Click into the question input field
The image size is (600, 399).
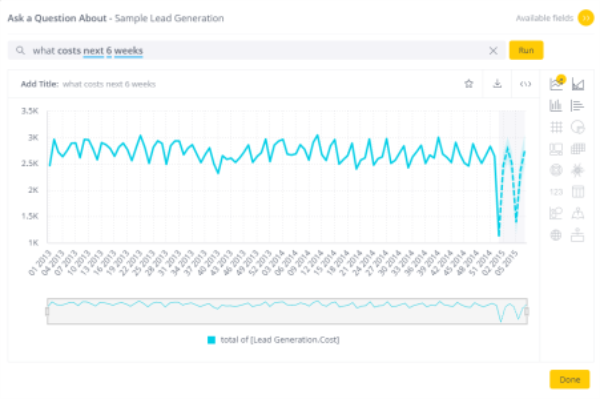(256, 50)
